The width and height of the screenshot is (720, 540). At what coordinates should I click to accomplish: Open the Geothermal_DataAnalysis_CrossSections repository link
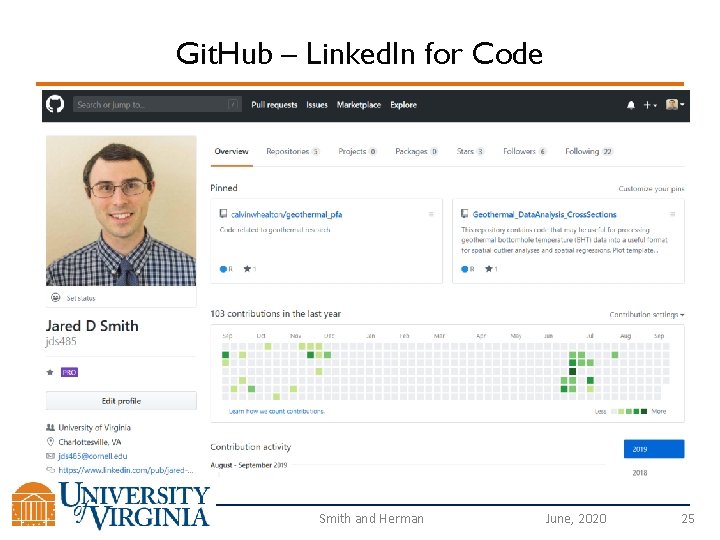coord(545,214)
